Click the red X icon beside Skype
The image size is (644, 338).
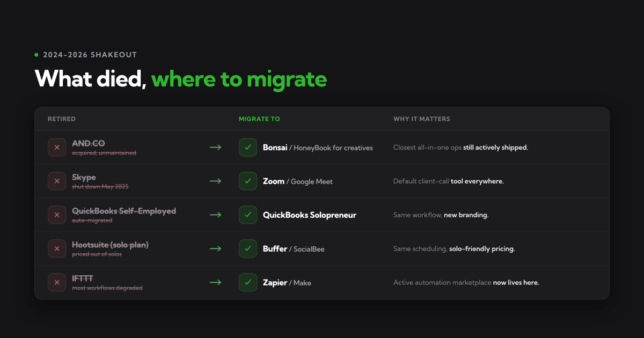click(57, 181)
